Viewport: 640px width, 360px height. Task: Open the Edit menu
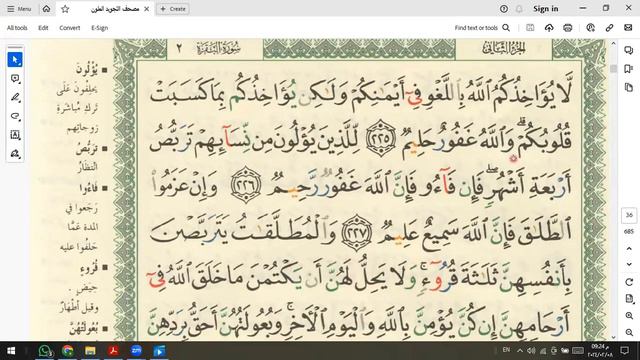click(x=43, y=28)
